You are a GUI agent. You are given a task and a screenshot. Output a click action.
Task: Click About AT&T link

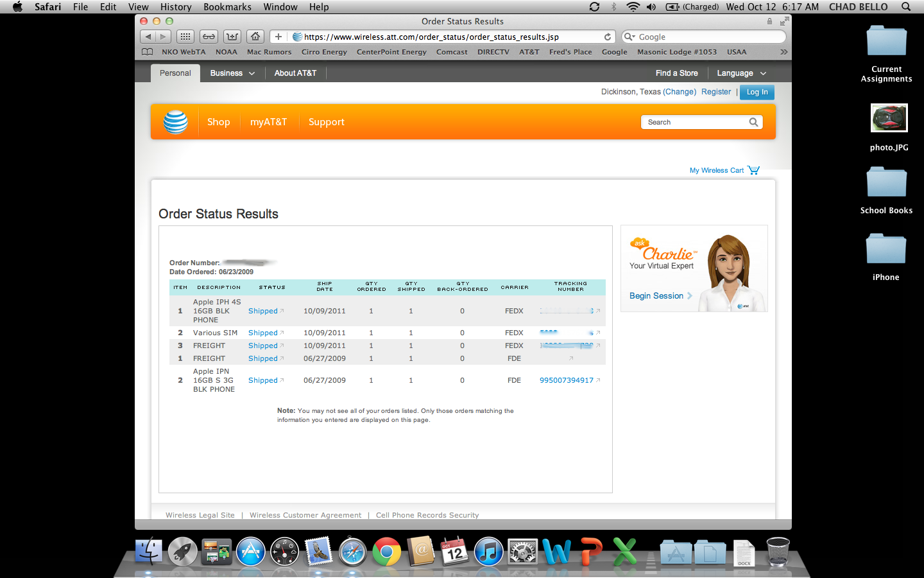[x=295, y=73]
